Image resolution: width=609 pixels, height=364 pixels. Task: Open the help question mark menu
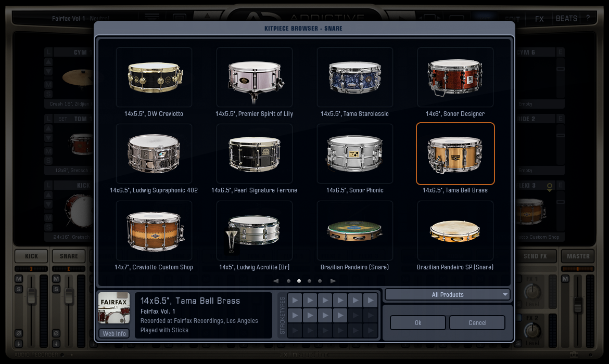coord(588,18)
